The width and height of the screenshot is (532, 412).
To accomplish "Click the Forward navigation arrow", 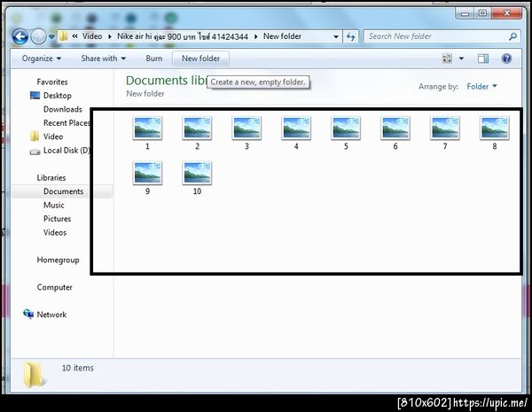I will 38,36.
